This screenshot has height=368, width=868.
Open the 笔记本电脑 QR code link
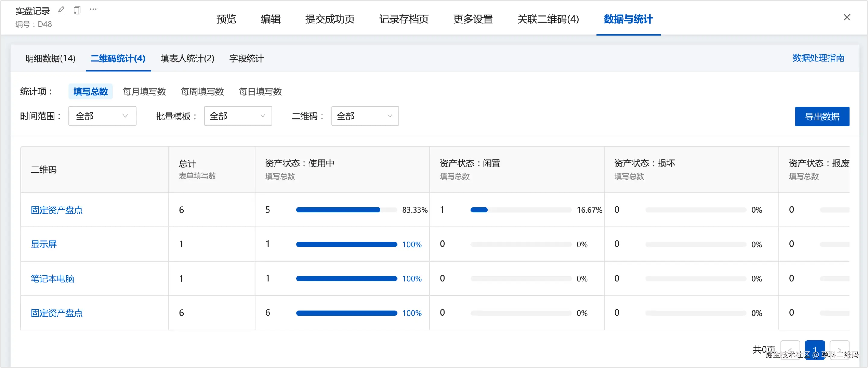coord(52,279)
